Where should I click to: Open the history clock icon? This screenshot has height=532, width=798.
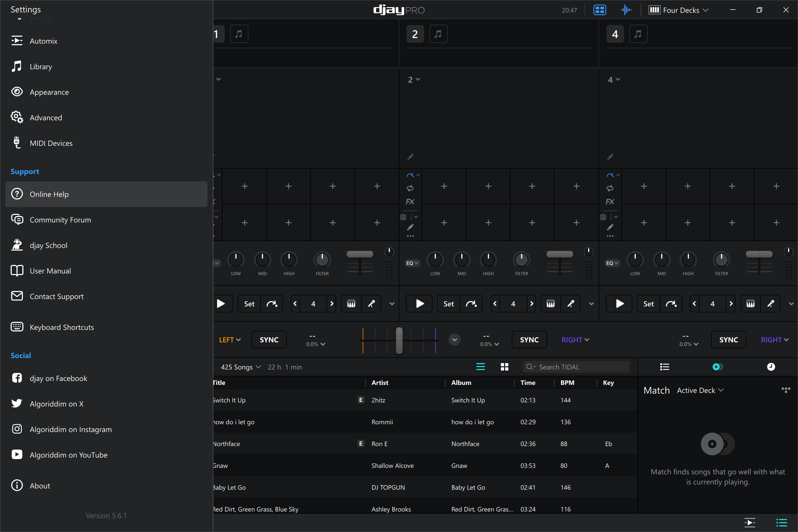[771, 367]
